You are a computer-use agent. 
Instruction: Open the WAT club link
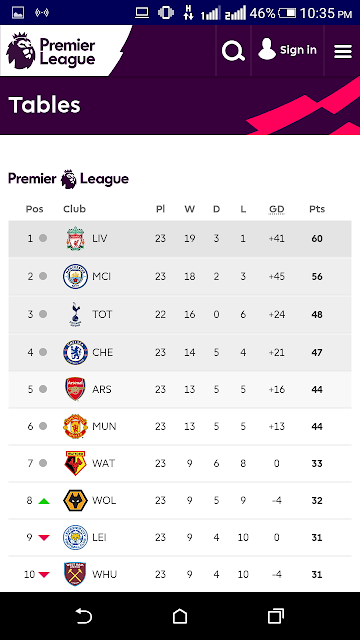(x=104, y=464)
